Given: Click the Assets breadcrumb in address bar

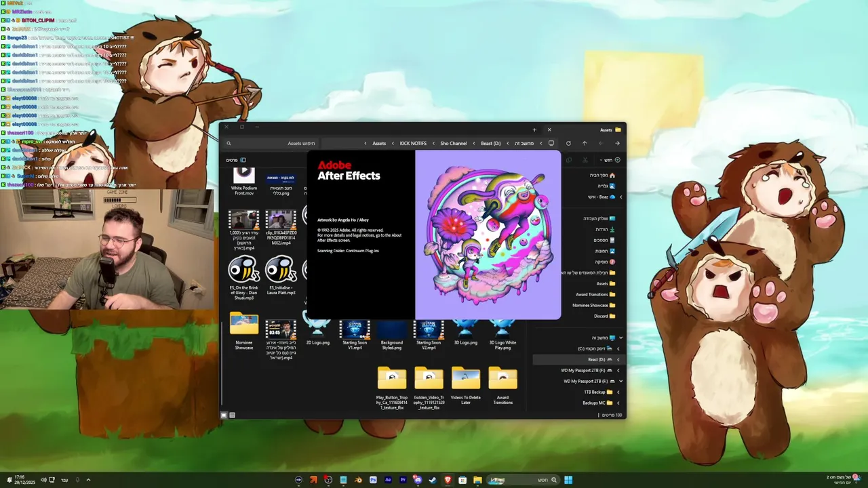Looking at the screenshot, I should pos(379,143).
